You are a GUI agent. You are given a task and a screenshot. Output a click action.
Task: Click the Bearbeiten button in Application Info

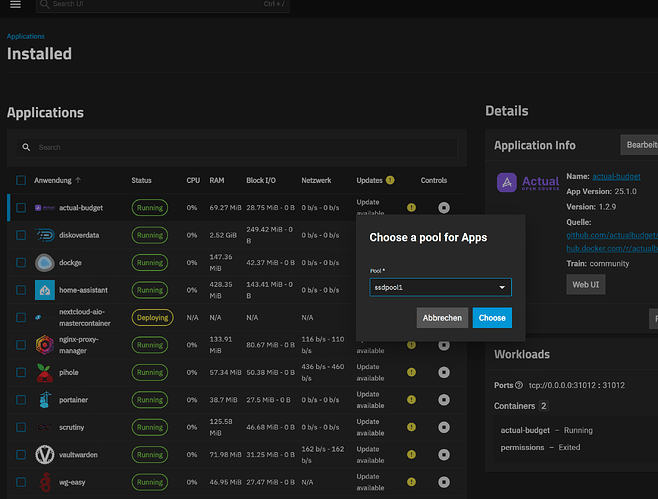[x=639, y=145]
